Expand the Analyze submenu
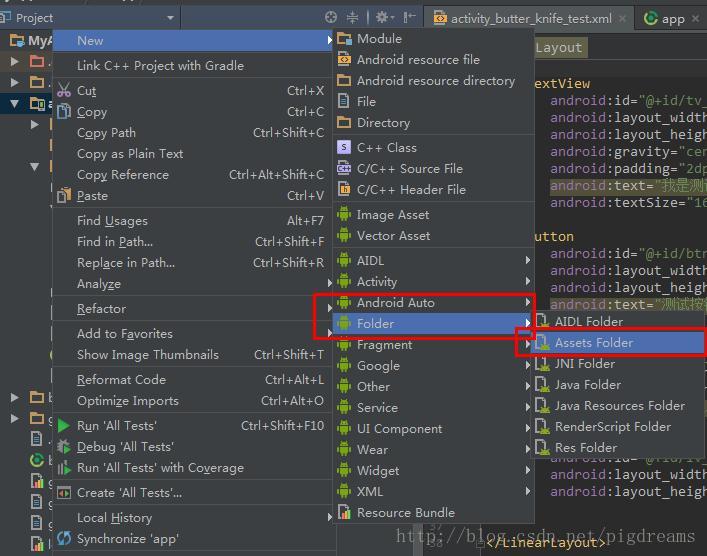Image resolution: width=707 pixels, height=556 pixels. 193,284
